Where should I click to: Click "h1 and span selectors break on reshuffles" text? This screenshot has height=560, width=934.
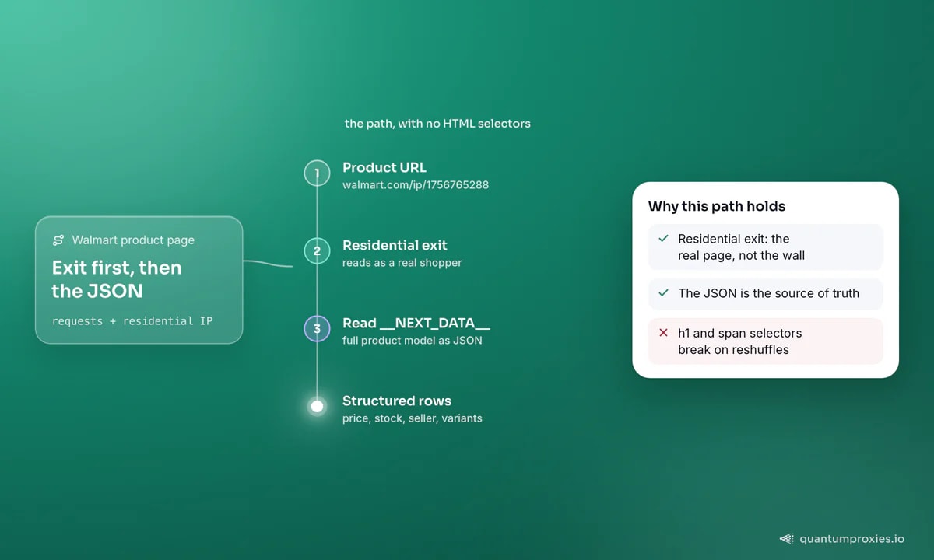739,341
